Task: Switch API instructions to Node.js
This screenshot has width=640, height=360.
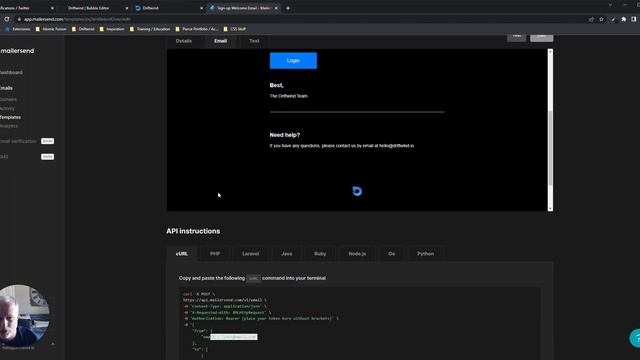Action: coord(357,253)
